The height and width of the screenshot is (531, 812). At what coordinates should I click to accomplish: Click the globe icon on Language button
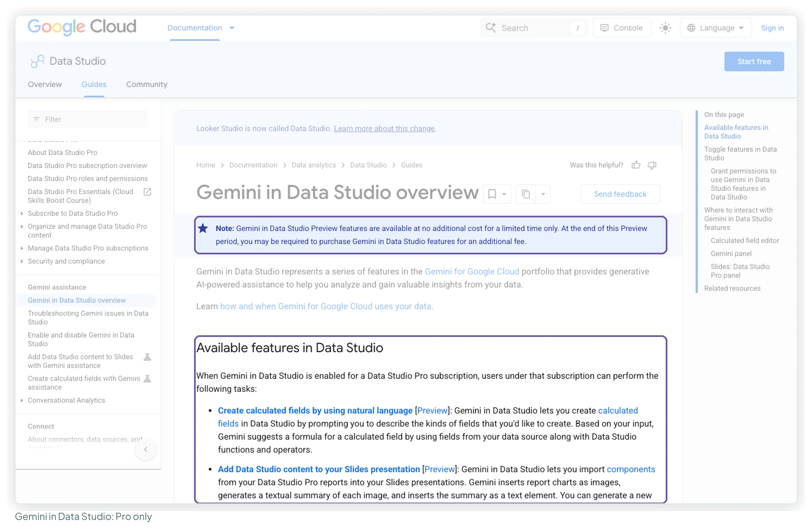tap(691, 28)
